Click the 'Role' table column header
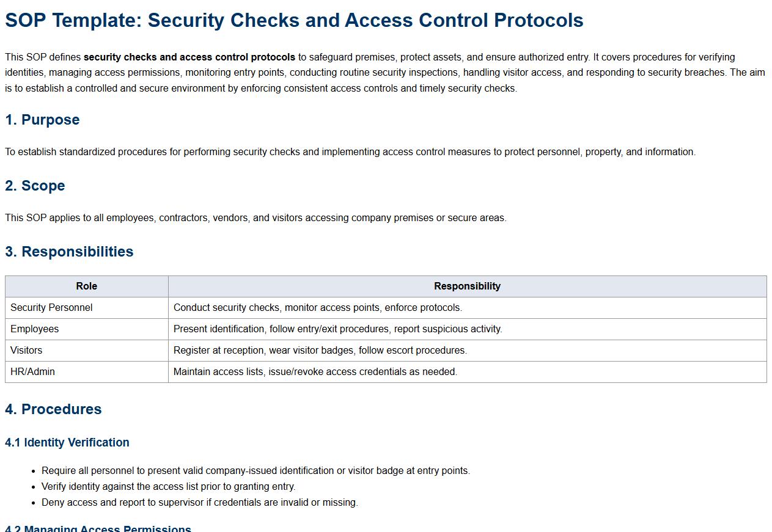This screenshot has width=772, height=532. (86, 286)
